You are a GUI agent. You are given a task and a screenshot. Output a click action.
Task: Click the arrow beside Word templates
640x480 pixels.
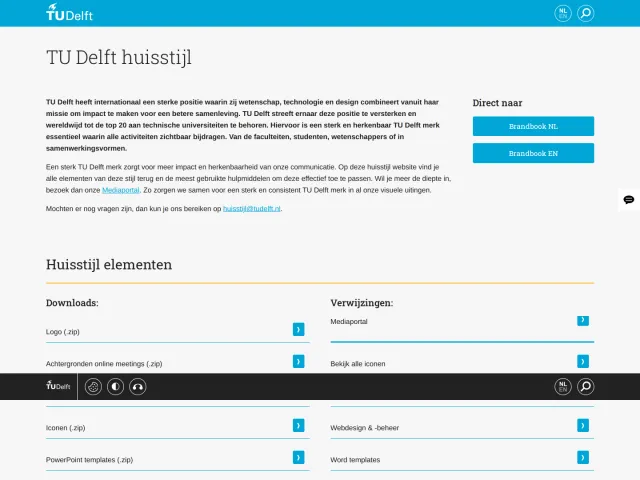pyautogui.click(x=583, y=457)
